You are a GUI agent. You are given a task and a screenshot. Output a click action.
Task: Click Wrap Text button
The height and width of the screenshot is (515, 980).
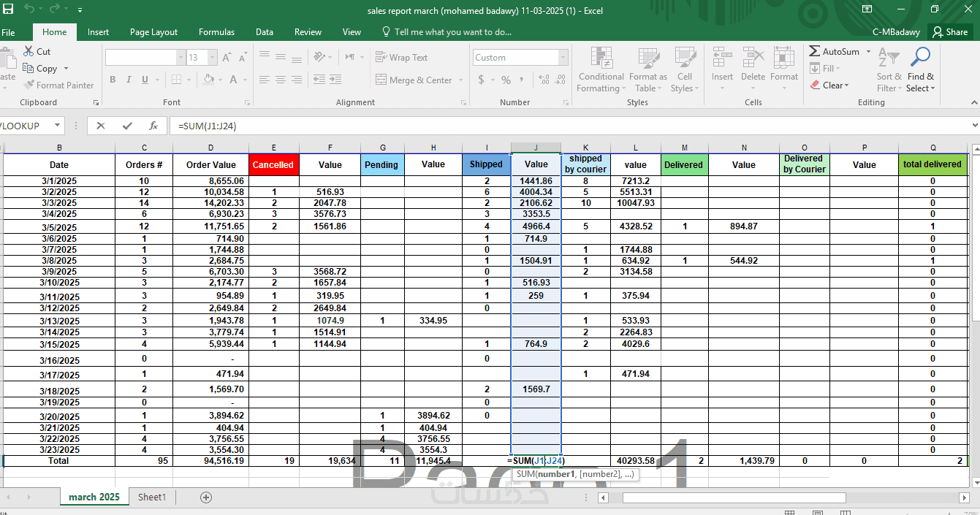(401, 57)
